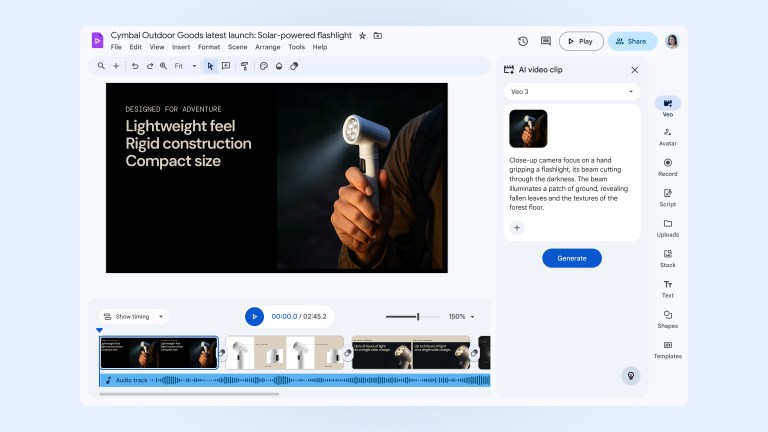This screenshot has width=768, height=432.
Task: Open the comments icon in header
Action: [546, 41]
